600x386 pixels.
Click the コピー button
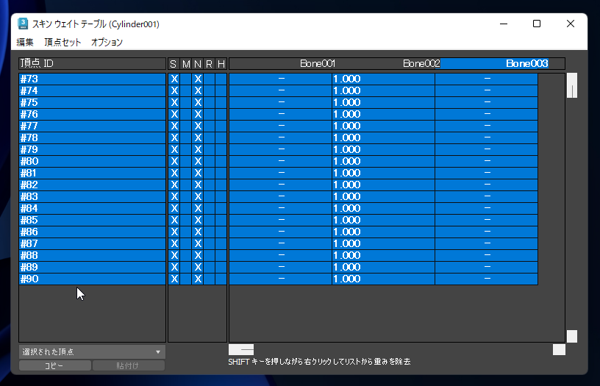point(55,366)
